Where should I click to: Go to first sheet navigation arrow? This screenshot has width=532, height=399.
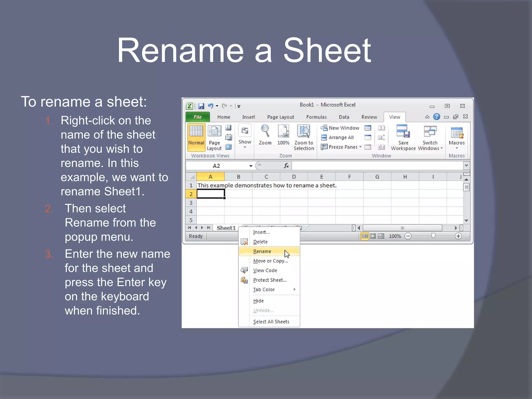(190, 228)
